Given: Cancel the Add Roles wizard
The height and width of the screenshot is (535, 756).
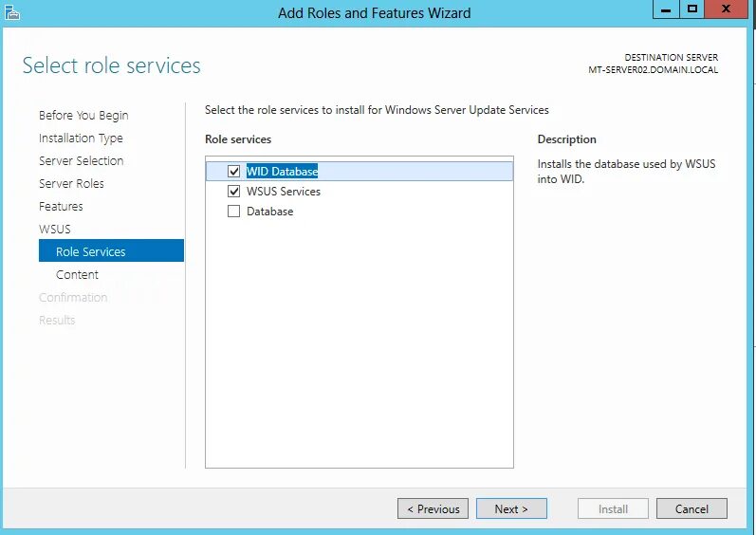Looking at the screenshot, I should [691, 509].
